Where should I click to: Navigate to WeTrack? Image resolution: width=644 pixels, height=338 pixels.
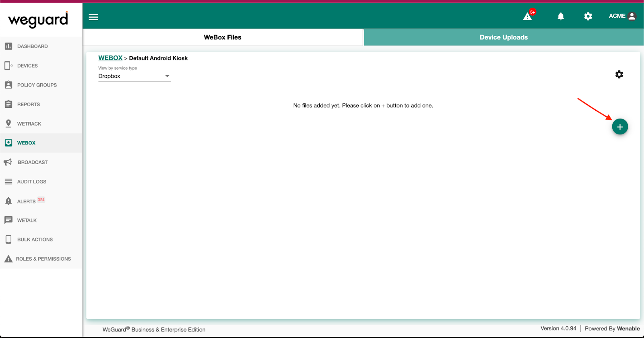[29, 124]
